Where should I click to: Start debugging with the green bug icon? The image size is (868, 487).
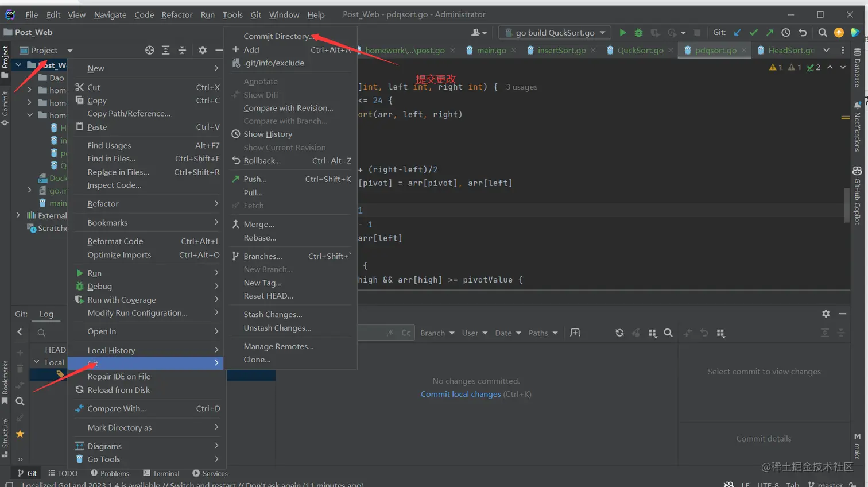click(x=638, y=33)
